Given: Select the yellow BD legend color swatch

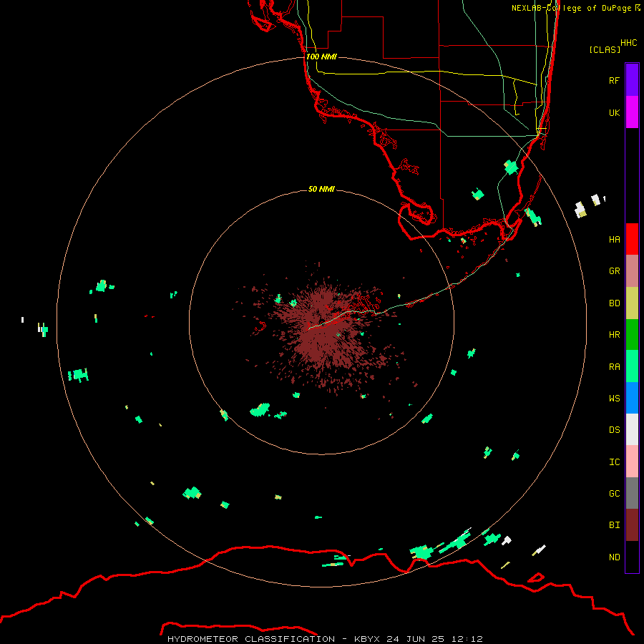Looking at the screenshot, I should click(x=632, y=303).
